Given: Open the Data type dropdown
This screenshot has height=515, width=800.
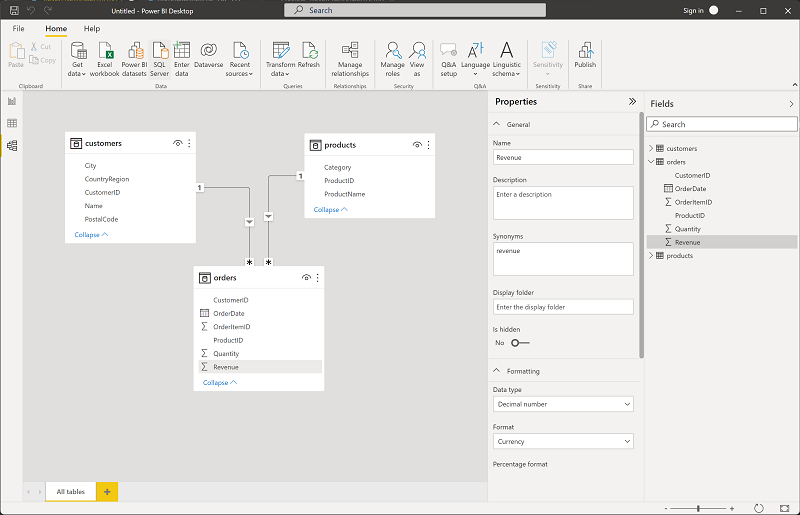Looking at the screenshot, I should click(x=563, y=404).
